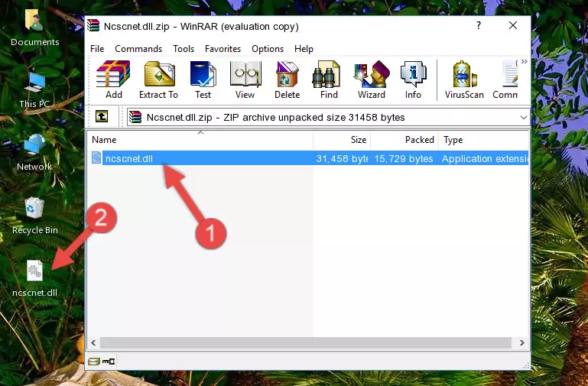Click the WinRAR title bar app icon
588x386 pixels.
(x=93, y=25)
